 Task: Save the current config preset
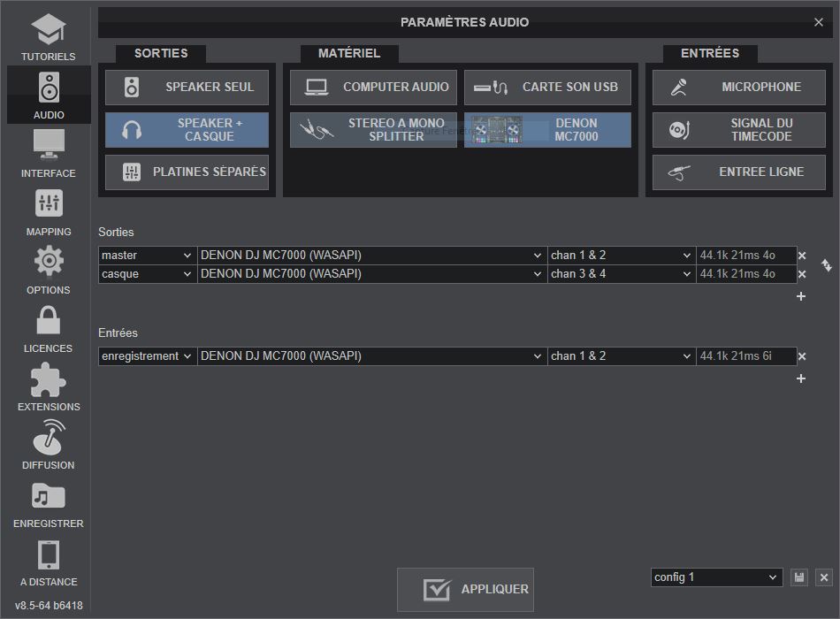pyautogui.click(x=799, y=577)
